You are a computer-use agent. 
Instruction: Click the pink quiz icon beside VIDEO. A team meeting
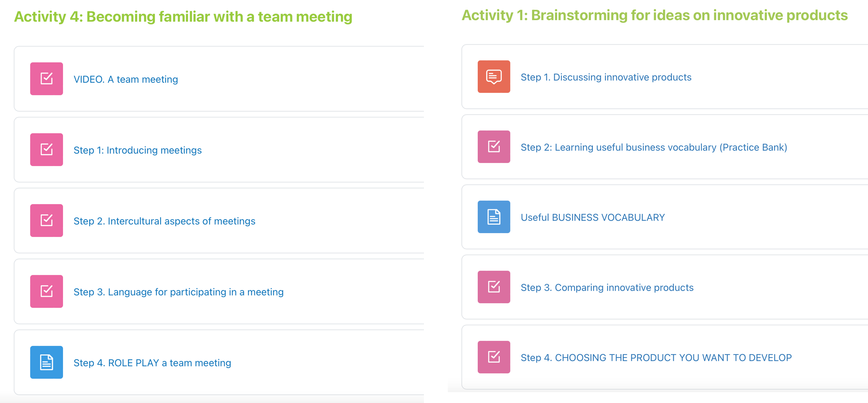click(x=46, y=79)
